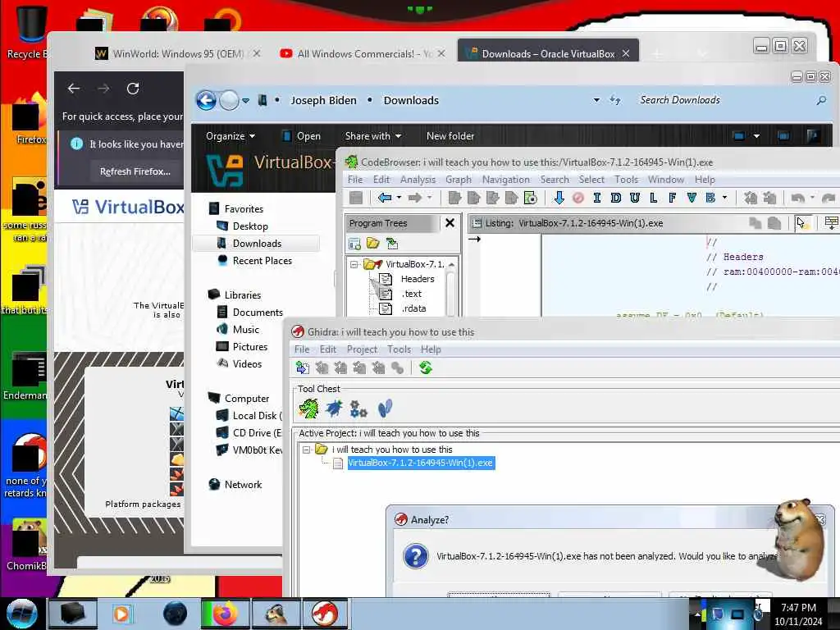Screen dimensions: 840x630
Task: Open the Tools menu in Ghidra project window
Action: (399, 349)
